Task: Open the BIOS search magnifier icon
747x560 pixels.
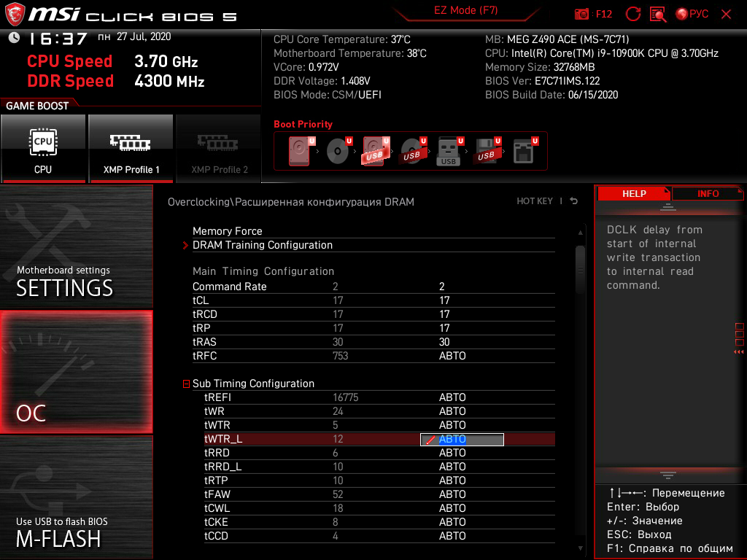Action: pyautogui.click(x=658, y=14)
